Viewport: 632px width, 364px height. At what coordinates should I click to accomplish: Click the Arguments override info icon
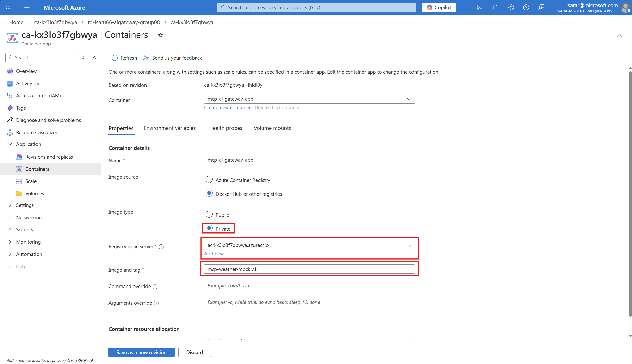tap(156, 303)
